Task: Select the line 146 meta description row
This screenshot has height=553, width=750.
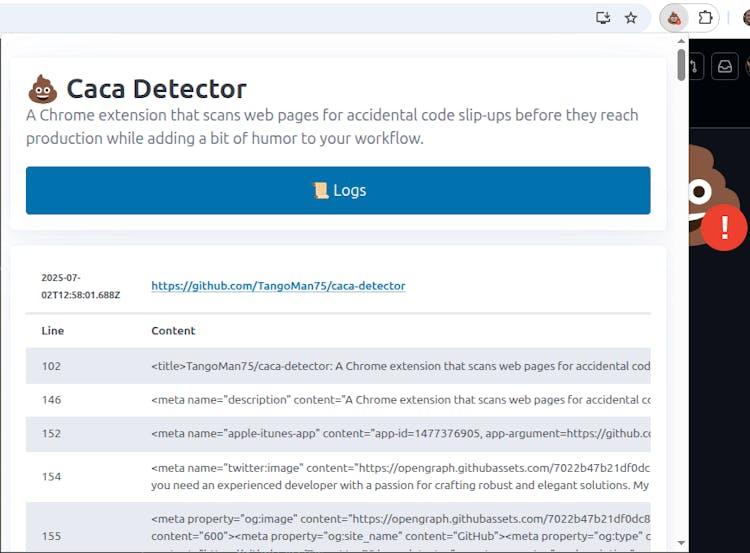Action: 338,400
